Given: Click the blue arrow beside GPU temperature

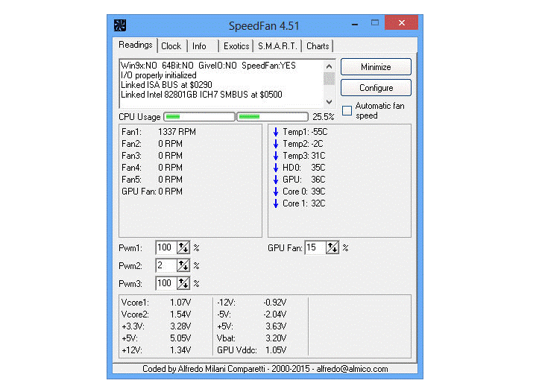Looking at the screenshot, I should pos(276,180).
